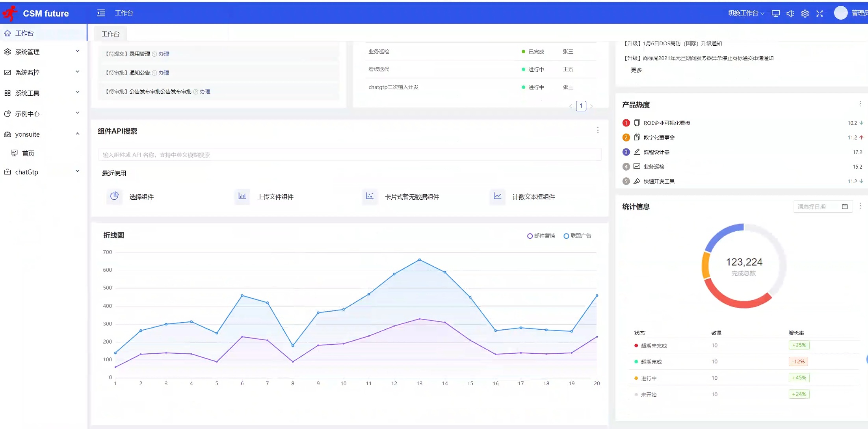Toggle the 联盟广告 legend series

point(577,236)
